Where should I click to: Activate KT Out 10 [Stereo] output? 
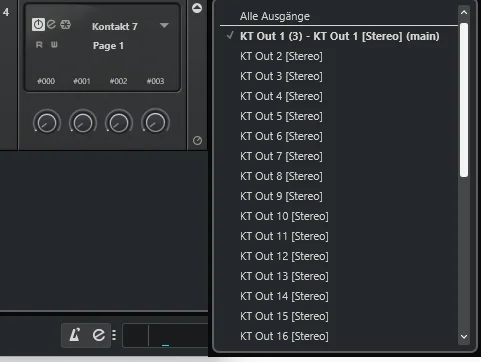339,216
